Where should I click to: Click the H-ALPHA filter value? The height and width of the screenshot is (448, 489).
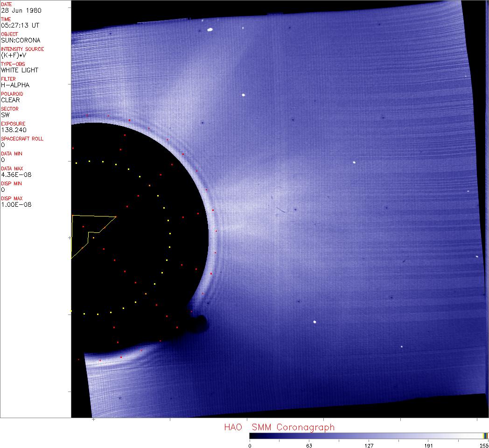15,85
